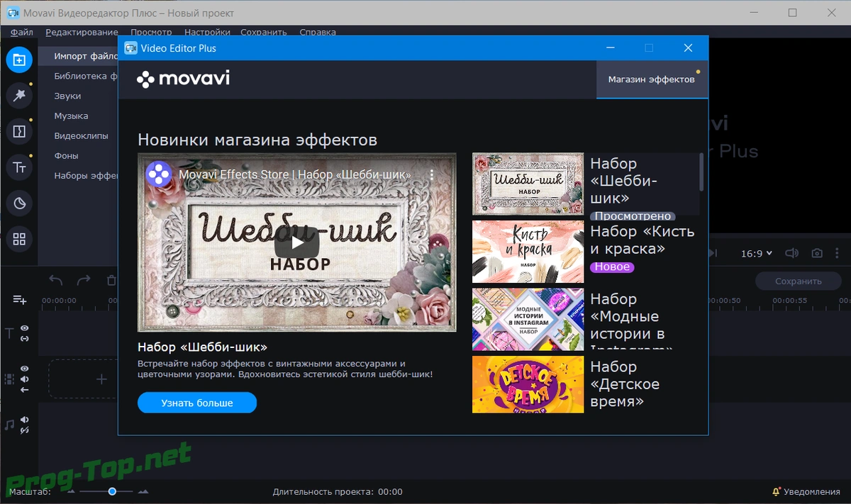Click the zoom out mountain icon
This screenshot has height=504, width=851.
pyautogui.click(x=71, y=491)
